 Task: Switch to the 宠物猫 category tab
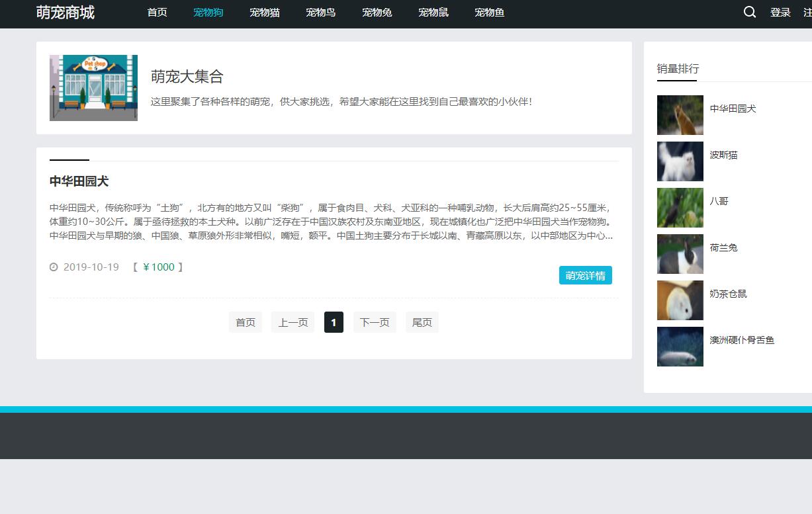265,12
